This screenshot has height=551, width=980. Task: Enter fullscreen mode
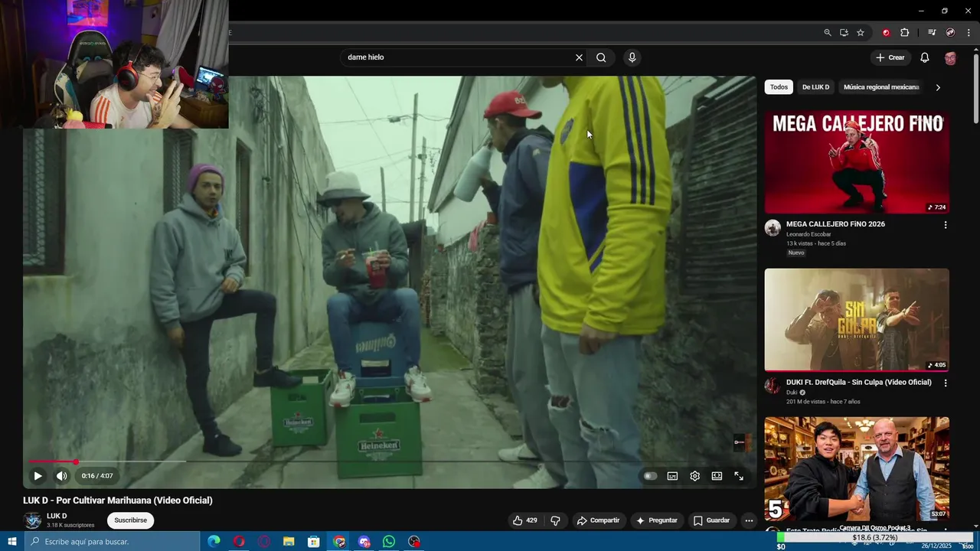pyautogui.click(x=739, y=476)
